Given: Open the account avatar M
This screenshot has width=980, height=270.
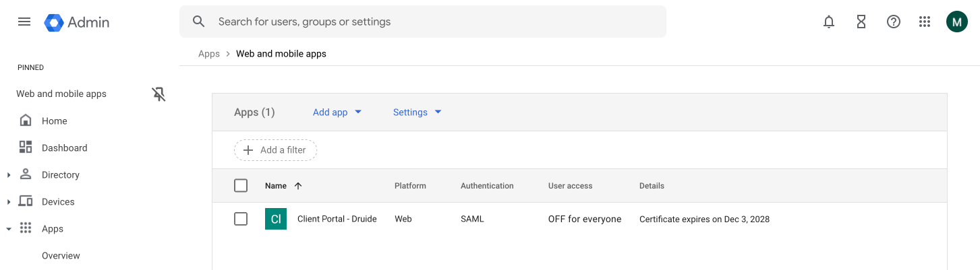Looking at the screenshot, I should pyautogui.click(x=956, y=22).
